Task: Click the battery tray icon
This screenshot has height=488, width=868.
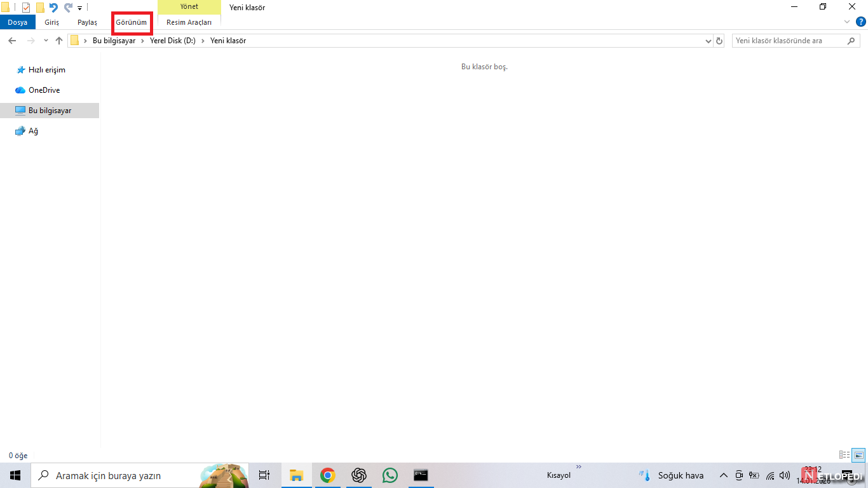Action: click(754, 475)
